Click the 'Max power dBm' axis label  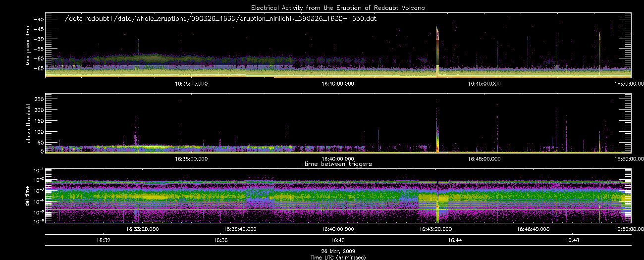[x=28, y=45]
